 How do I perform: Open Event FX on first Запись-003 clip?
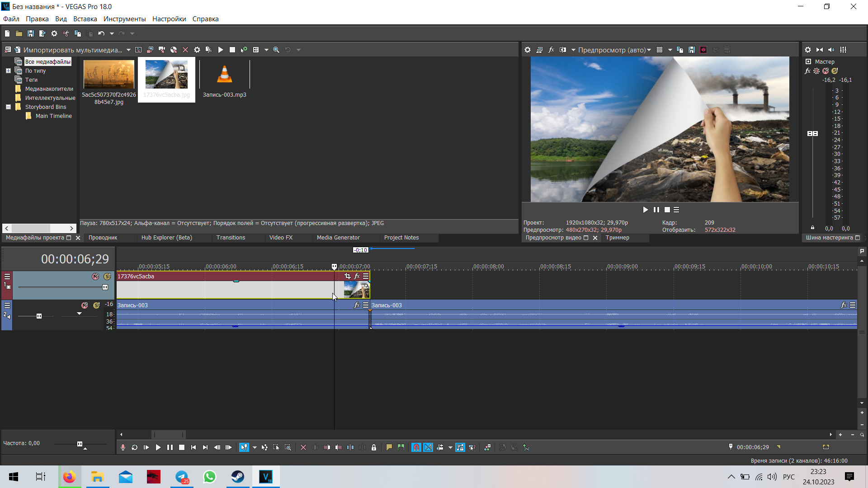coord(357,305)
